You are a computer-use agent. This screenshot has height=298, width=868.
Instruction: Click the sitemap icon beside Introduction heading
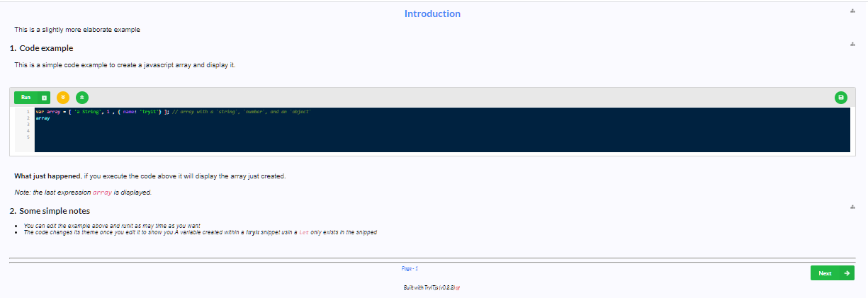pyautogui.click(x=852, y=11)
